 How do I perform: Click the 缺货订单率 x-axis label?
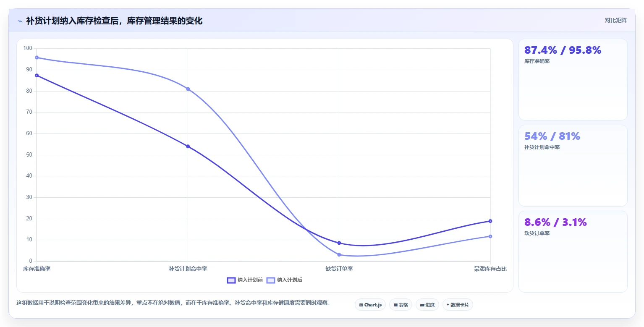point(339,269)
